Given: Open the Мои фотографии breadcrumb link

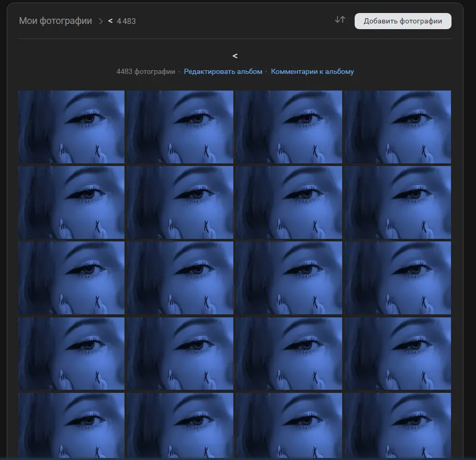Looking at the screenshot, I should 56,21.
